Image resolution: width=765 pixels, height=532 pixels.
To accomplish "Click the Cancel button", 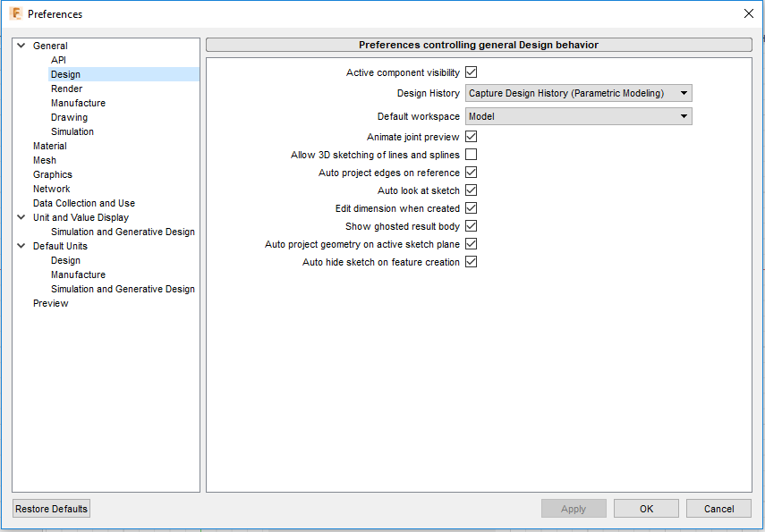I will (718, 509).
